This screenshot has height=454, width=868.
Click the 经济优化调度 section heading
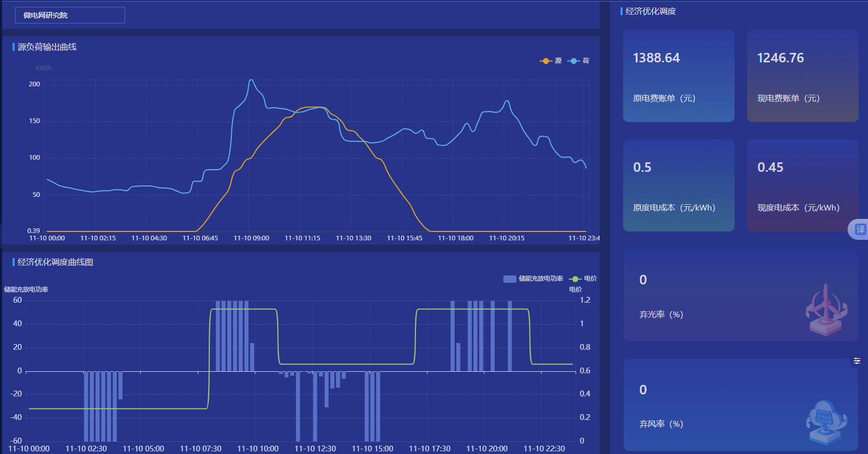point(650,12)
